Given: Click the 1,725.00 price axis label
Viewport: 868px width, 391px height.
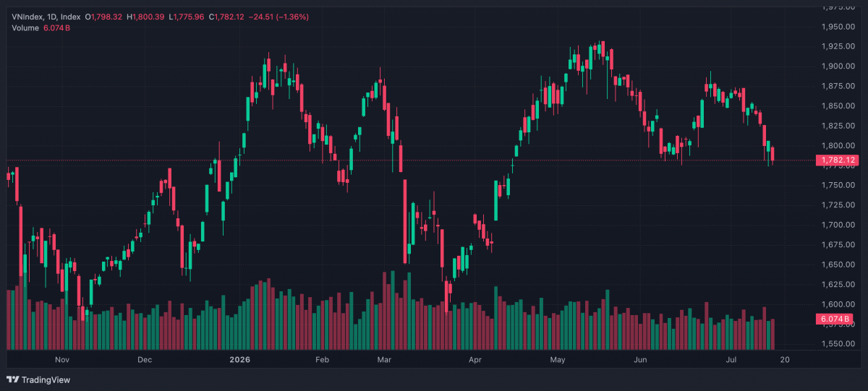Looking at the screenshot, I should 837,205.
